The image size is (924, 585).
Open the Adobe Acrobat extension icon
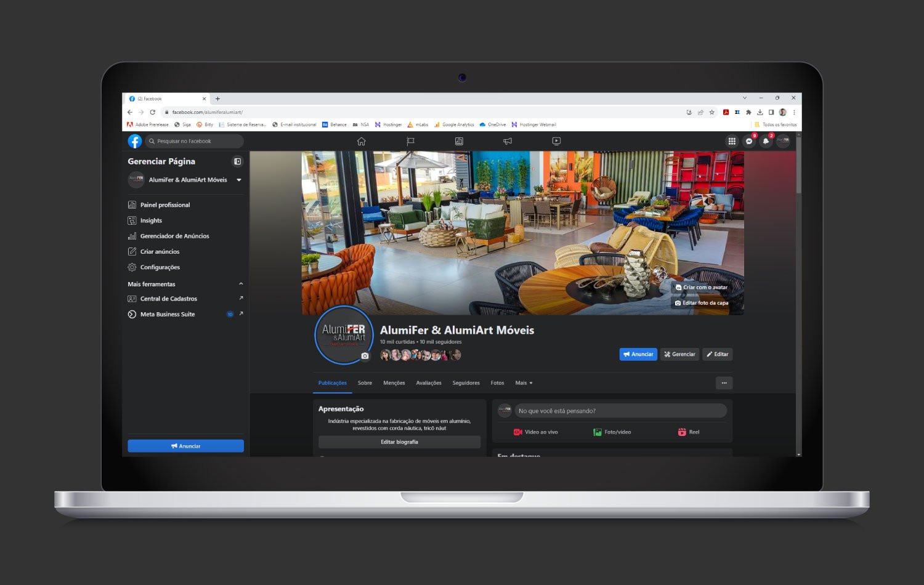(x=726, y=112)
